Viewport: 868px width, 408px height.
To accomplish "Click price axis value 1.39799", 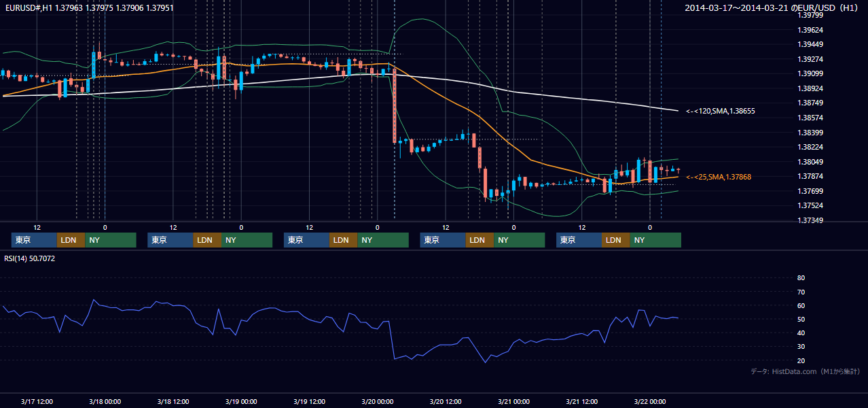I will (810, 15).
